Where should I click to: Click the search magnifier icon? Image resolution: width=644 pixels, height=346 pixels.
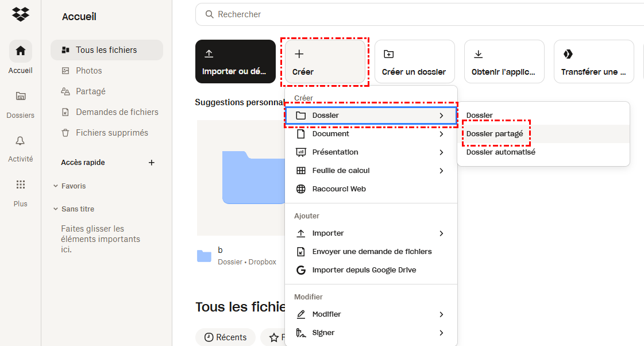210,14
